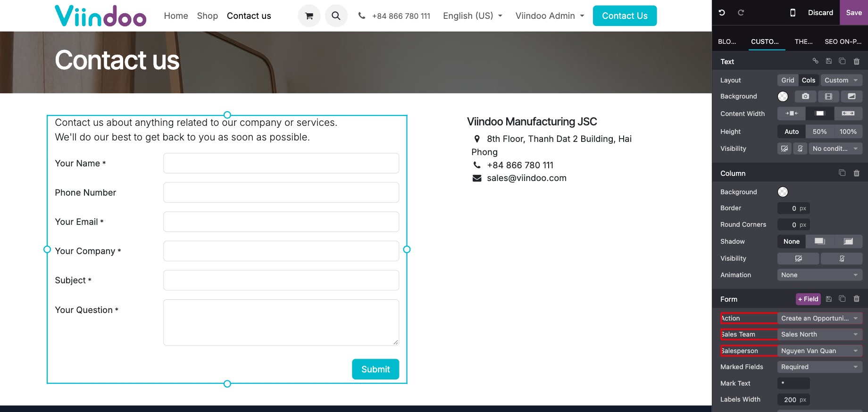Duplicate the Form
The height and width of the screenshot is (412, 868).
[842, 299]
